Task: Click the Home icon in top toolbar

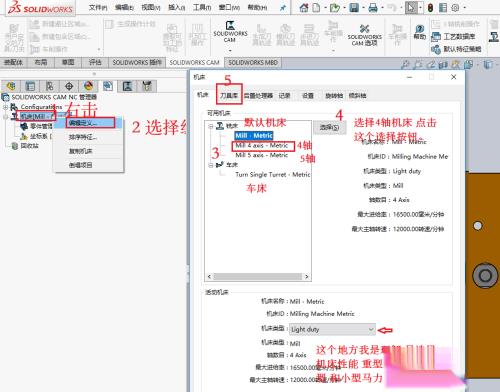Action: pyautogui.click(x=304, y=7)
